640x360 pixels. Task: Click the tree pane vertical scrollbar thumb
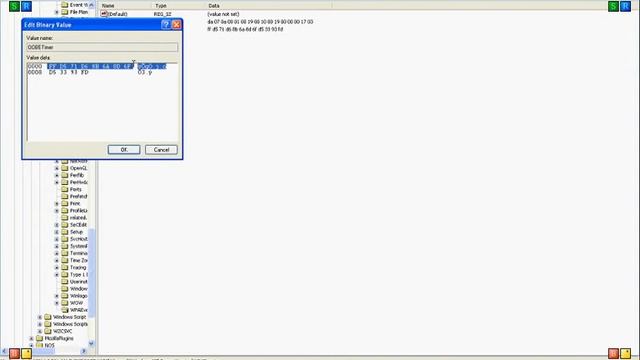click(x=91, y=273)
